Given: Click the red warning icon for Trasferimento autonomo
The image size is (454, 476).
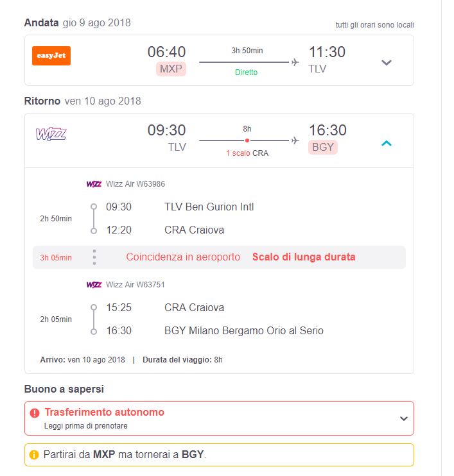Looking at the screenshot, I should click(x=35, y=412).
